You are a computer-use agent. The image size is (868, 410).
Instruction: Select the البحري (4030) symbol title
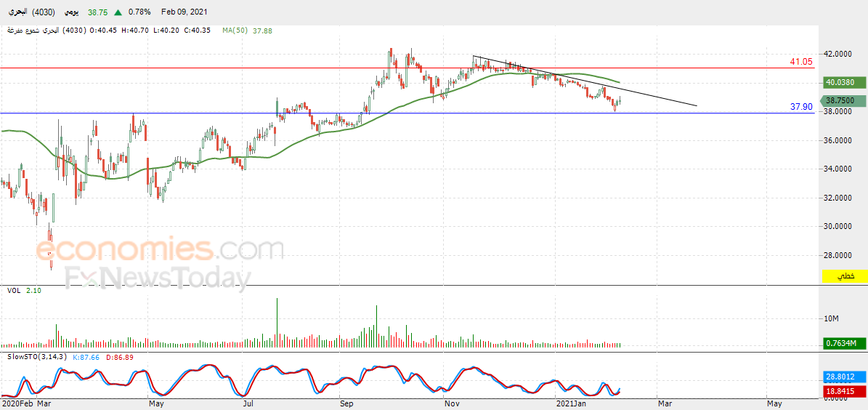tap(32, 12)
